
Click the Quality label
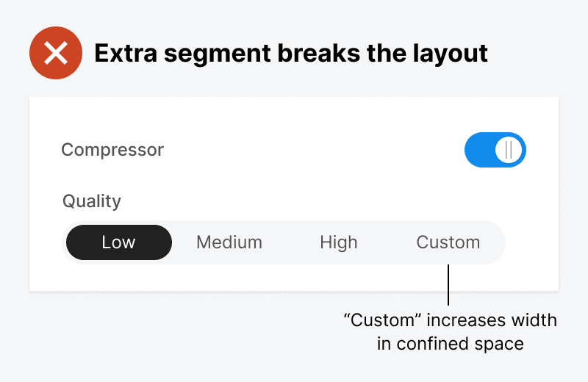click(x=92, y=201)
